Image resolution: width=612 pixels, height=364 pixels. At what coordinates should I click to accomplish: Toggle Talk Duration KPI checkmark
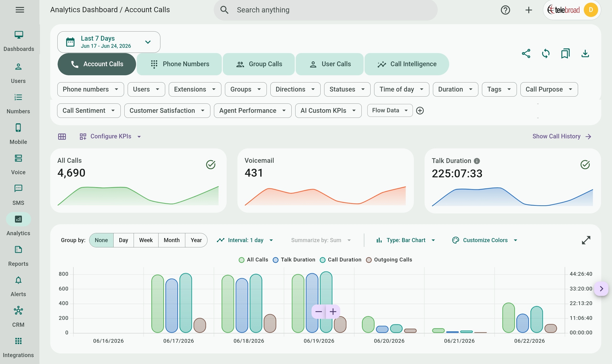click(x=585, y=165)
